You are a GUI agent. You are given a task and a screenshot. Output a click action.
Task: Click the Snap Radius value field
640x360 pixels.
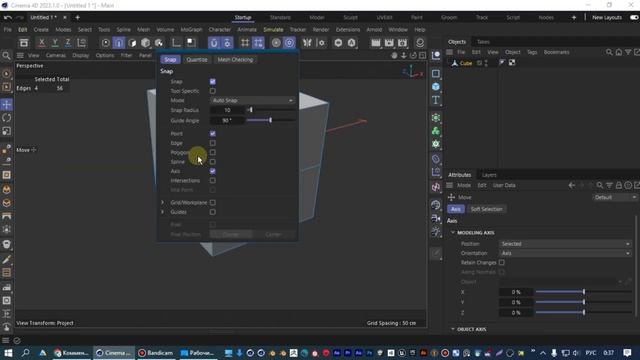coord(227,110)
